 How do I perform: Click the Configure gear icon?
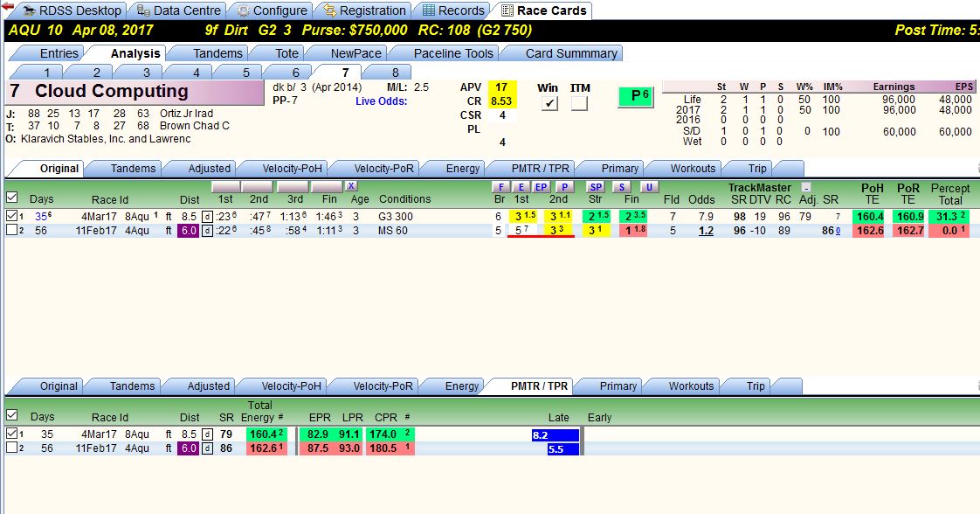(x=243, y=10)
